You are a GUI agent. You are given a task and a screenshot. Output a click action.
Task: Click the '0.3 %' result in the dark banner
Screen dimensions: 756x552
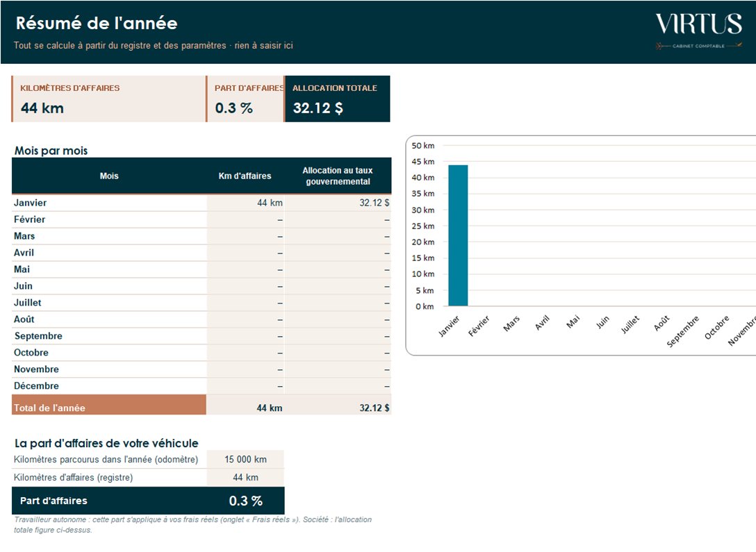coord(245,501)
